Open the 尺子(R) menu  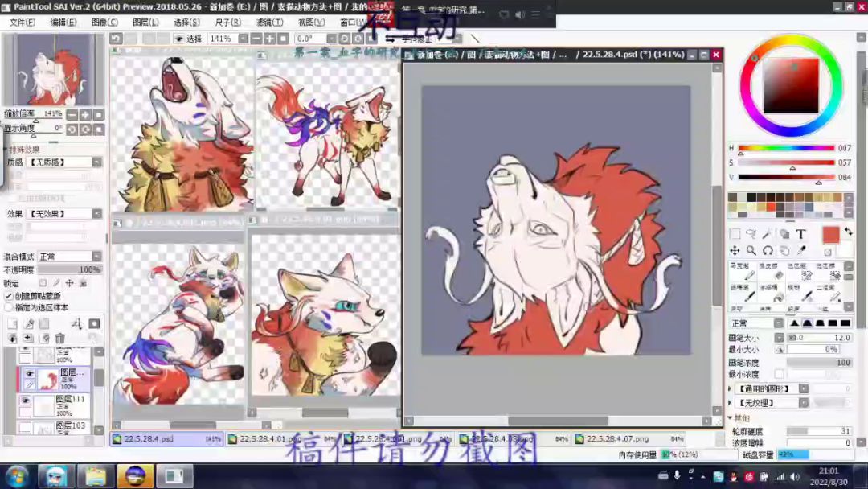(x=228, y=23)
